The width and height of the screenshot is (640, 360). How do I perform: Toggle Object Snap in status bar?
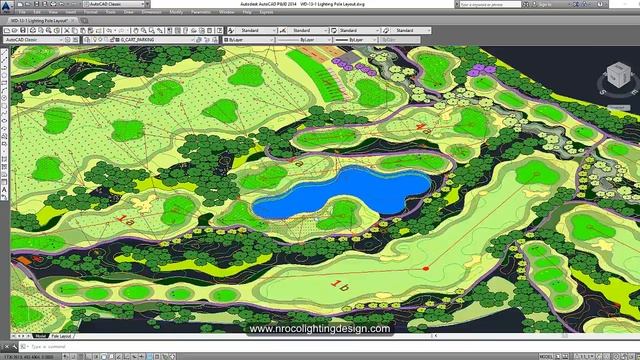[x=103, y=356]
